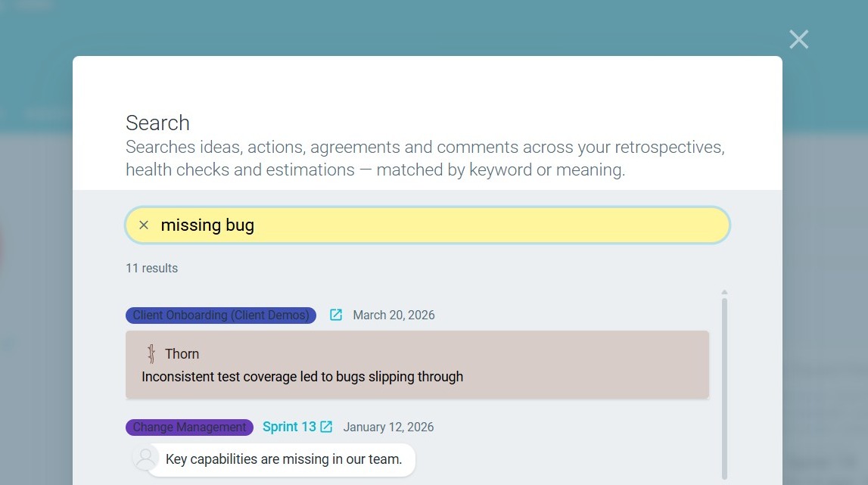Click the scrollbar up arrow
This screenshot has width=868, height=485.
[724, 292]
